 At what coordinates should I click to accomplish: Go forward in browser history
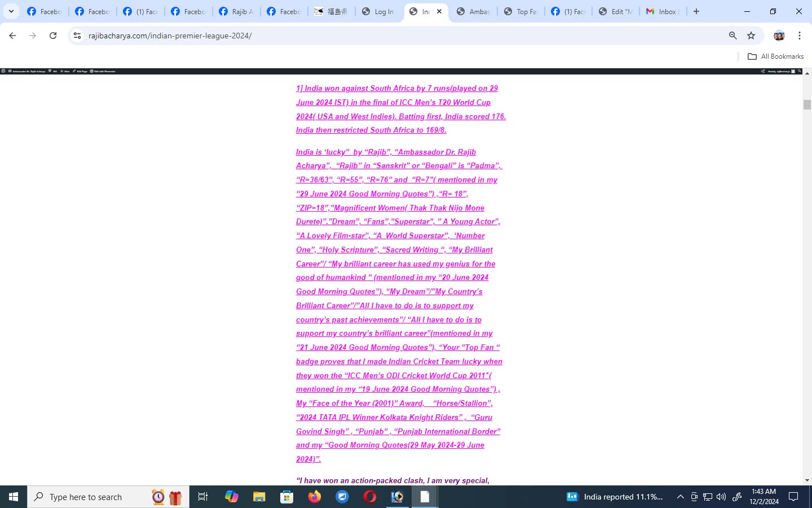(x=33, y=36)
